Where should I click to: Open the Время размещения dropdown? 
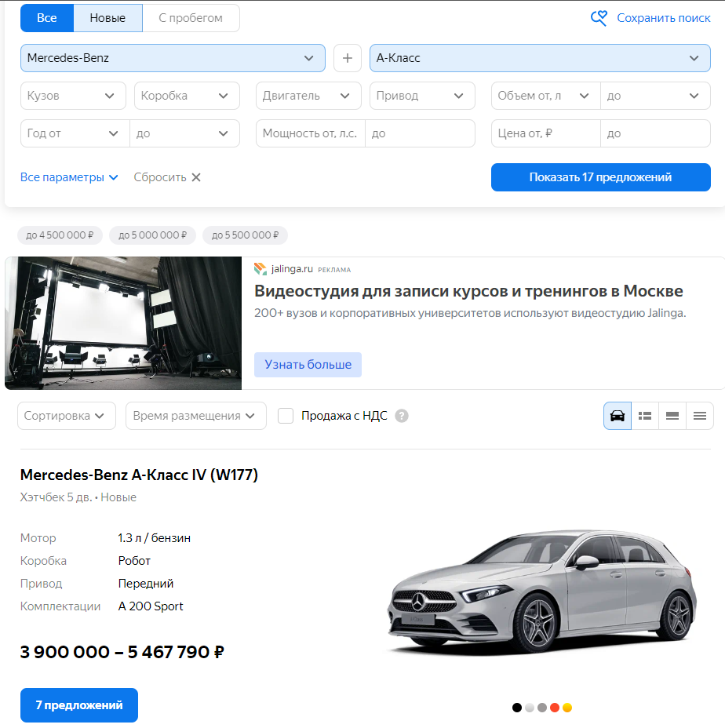[x=196, y=416]
